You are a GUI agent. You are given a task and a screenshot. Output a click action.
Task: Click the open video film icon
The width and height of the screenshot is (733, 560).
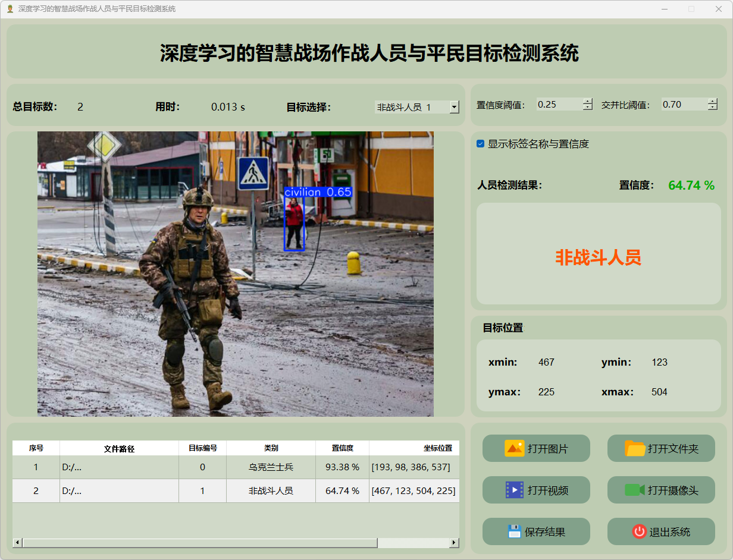(514, 490)
